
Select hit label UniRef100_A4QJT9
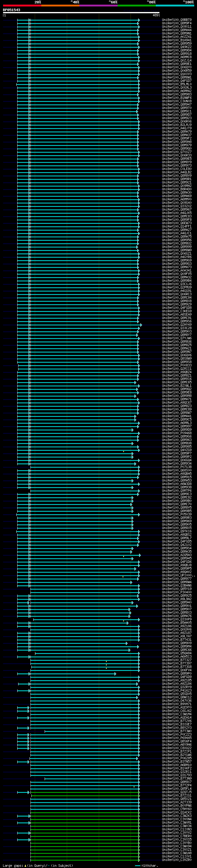point(177,128)
